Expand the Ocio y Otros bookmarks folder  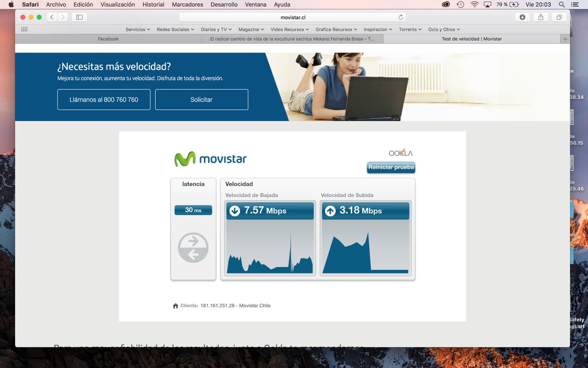(444, 29)
